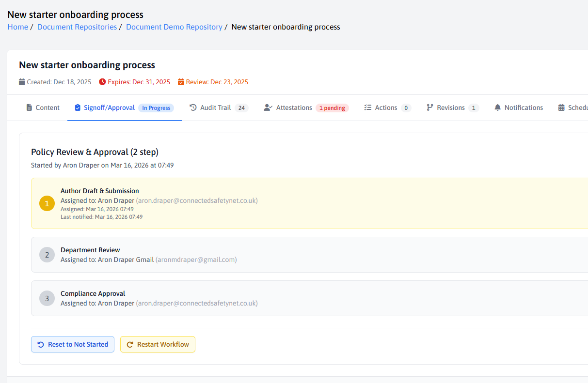
Task: Click the 1 pending attestations badge
Action: [332, 108]
